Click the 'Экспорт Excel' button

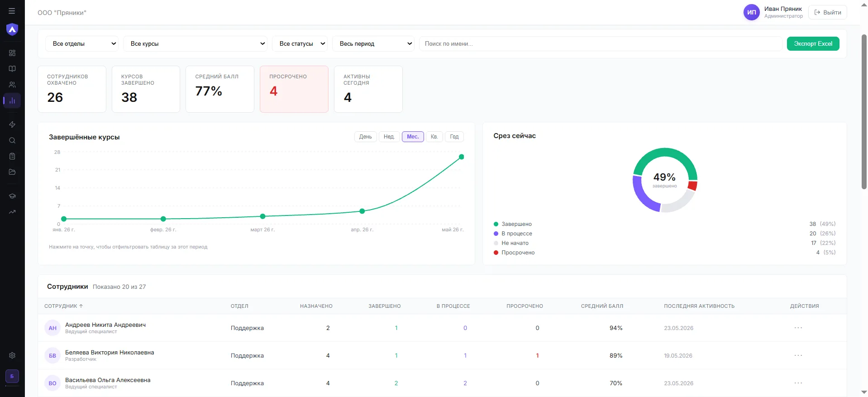point(813,44)
